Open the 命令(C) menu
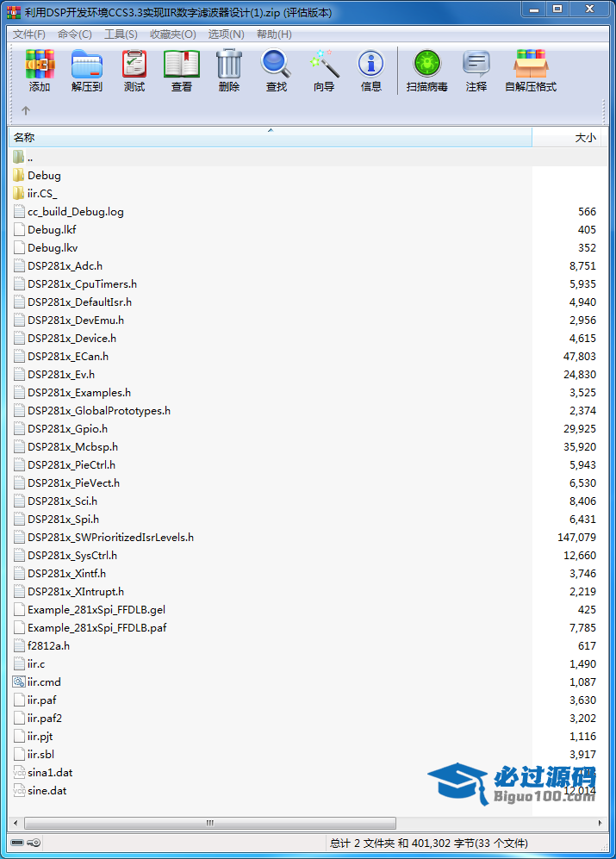Viewport: 616px width, 859px height. tap(75, 34)
